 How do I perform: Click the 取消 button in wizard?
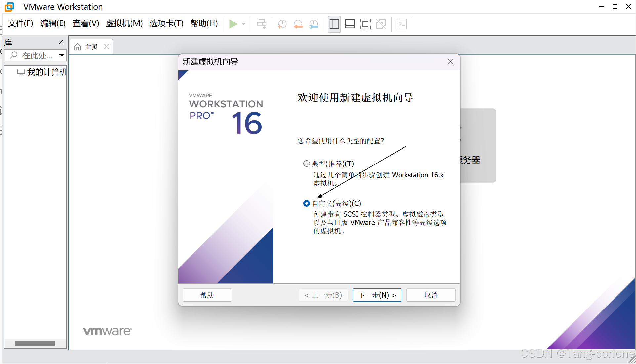point(431,295)
